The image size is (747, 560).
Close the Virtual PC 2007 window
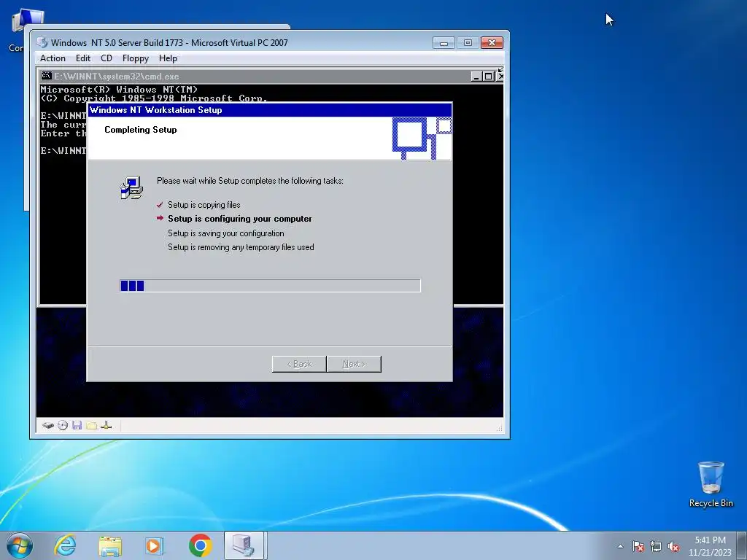[x=492, y=43]
